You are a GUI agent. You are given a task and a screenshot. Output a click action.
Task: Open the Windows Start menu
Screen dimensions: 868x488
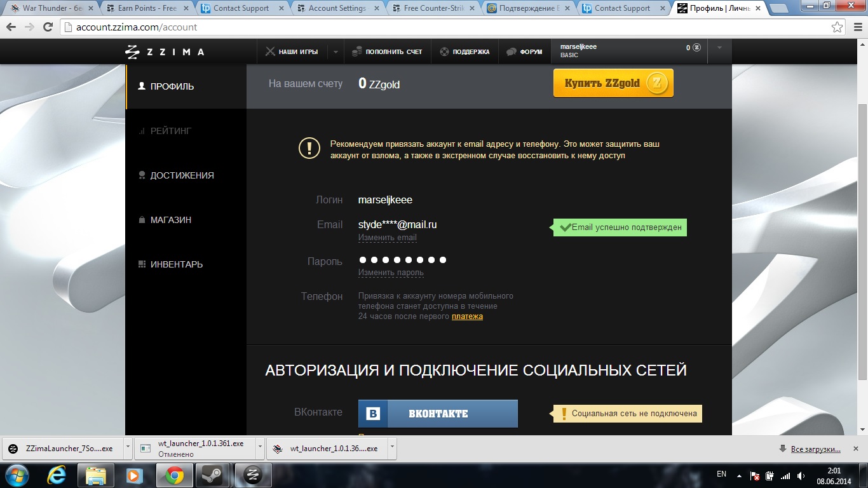[16, 475]
